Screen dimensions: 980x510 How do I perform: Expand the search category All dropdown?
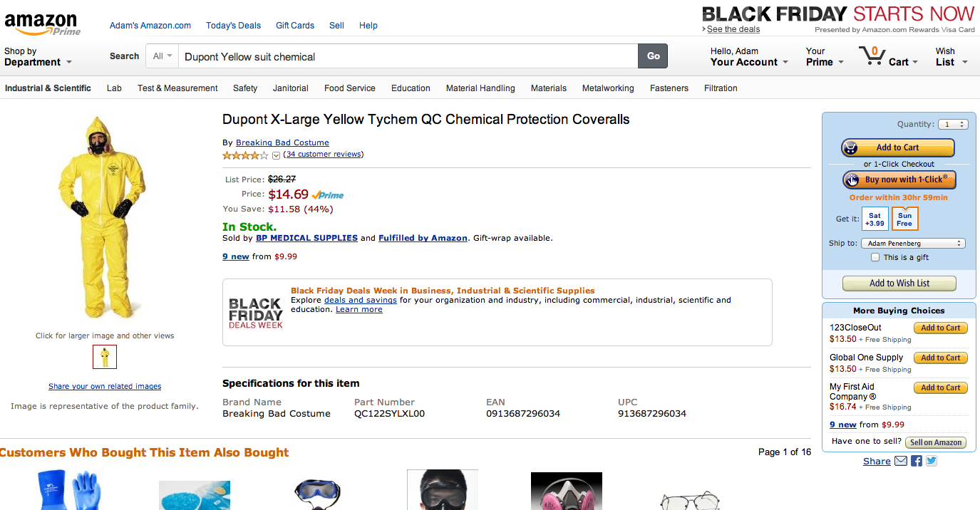[163, 56]
